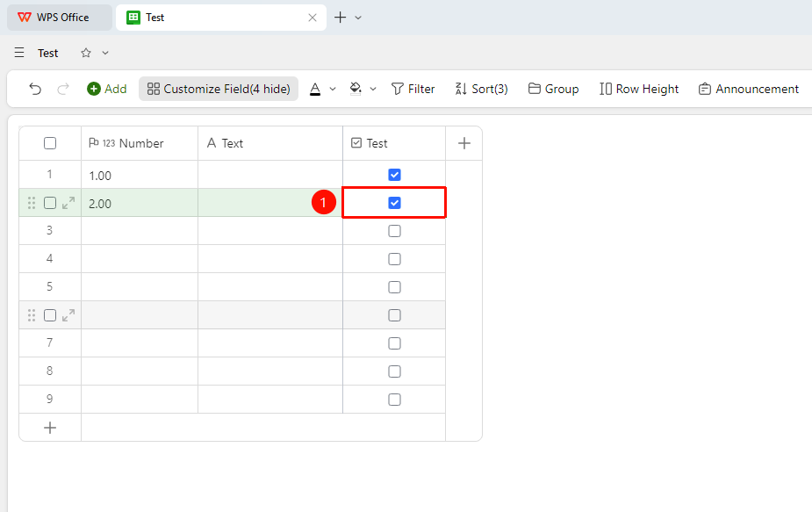Toggle the select-all rows checkbox
The width and height of the screenshot is (812, 512).
pos(50,143)
